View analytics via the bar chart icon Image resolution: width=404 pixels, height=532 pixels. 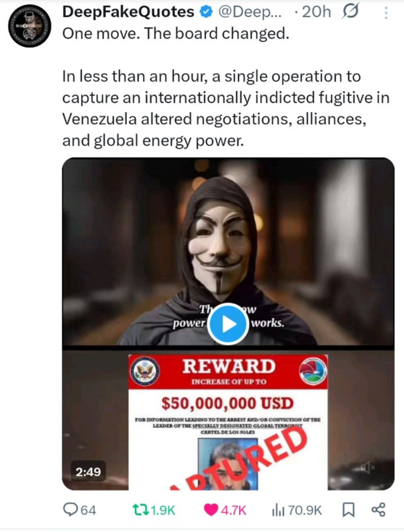coord(278,510)
